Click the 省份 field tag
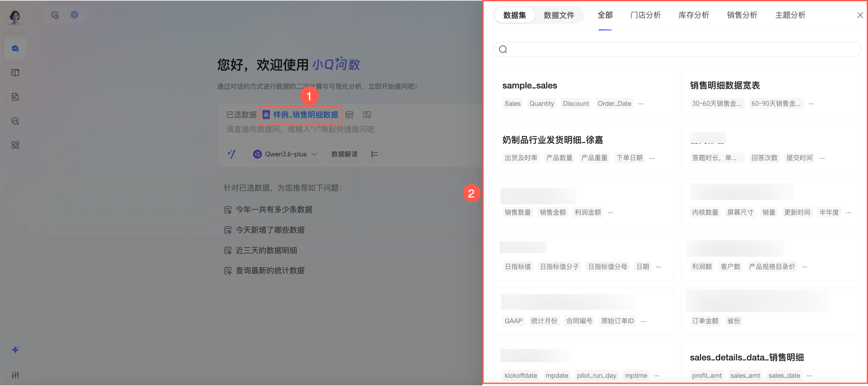This screenshot has height=386, width=868. coord(734,321)
